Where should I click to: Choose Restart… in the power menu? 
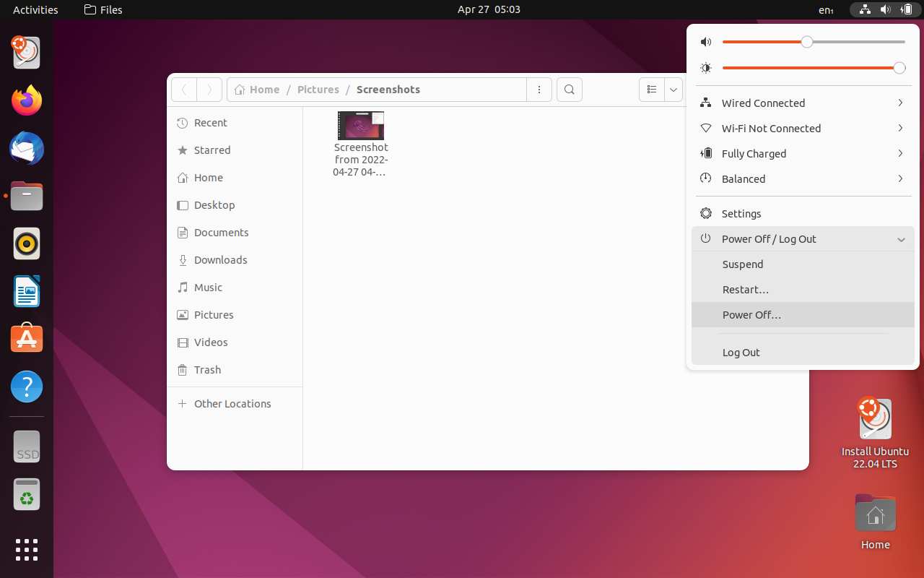(x=803, y=290)
